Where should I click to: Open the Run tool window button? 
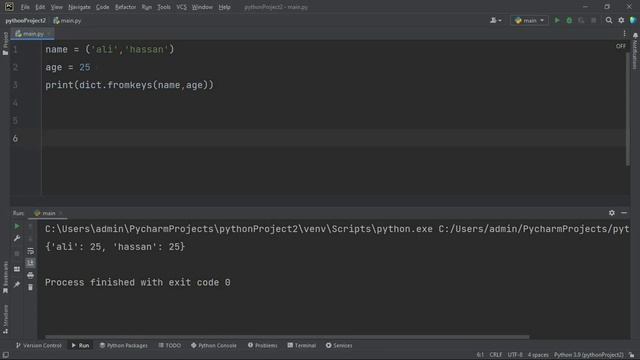coord(80,345)
